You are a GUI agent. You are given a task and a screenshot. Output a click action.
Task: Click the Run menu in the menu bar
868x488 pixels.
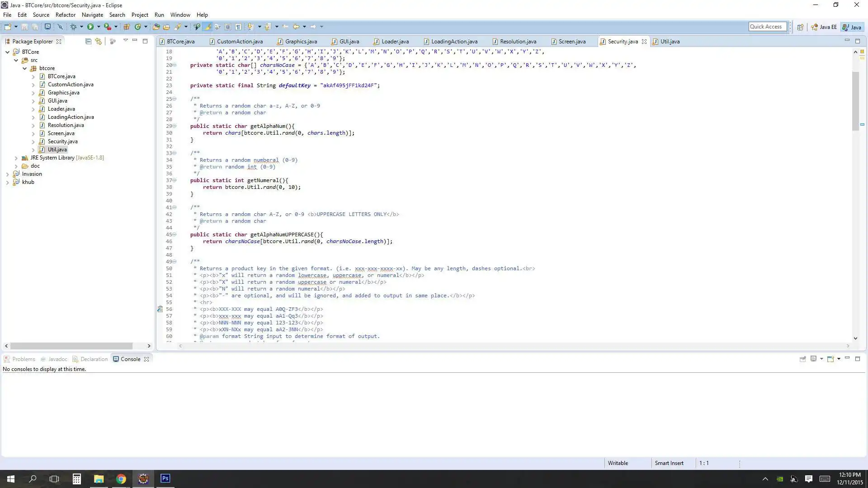[x=158, y=14]
